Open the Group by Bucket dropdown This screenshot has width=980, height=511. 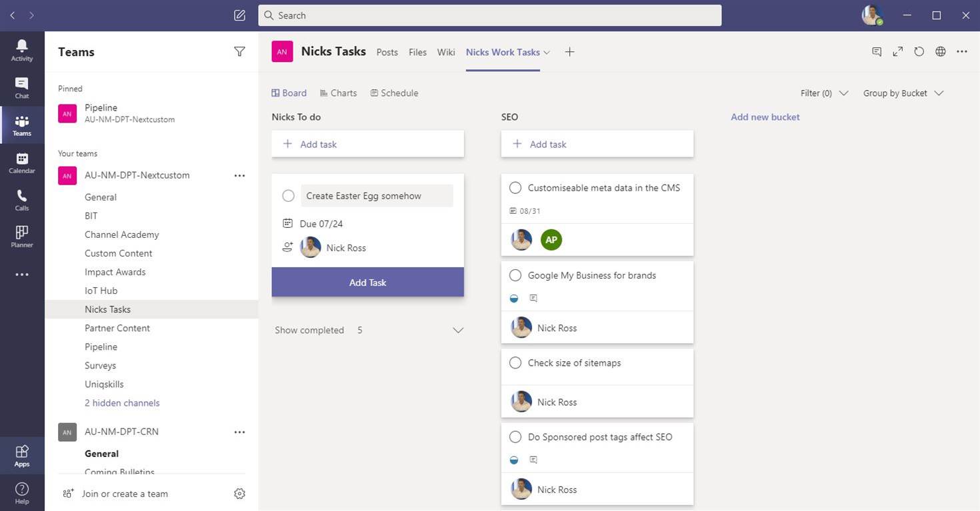[903, 93]
